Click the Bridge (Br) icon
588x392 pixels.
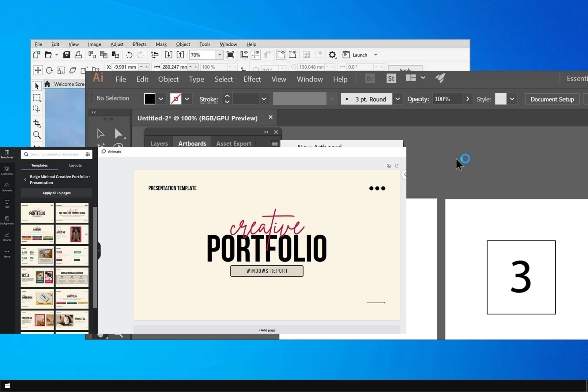(x=370, y=79)
